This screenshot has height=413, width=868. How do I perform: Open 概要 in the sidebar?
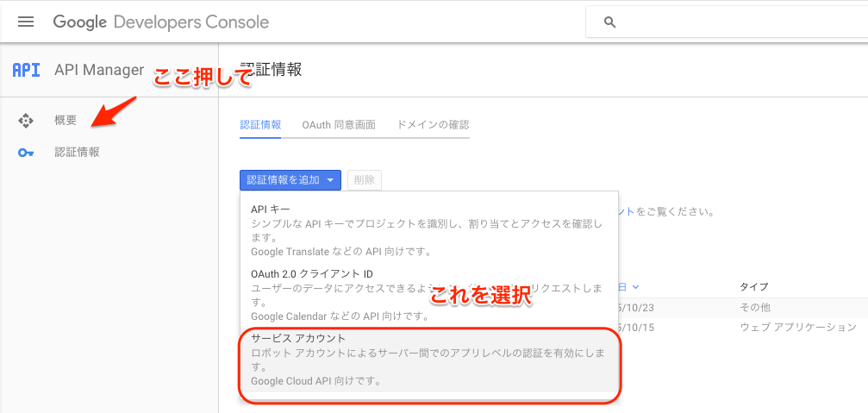click(x=66, y=120)
